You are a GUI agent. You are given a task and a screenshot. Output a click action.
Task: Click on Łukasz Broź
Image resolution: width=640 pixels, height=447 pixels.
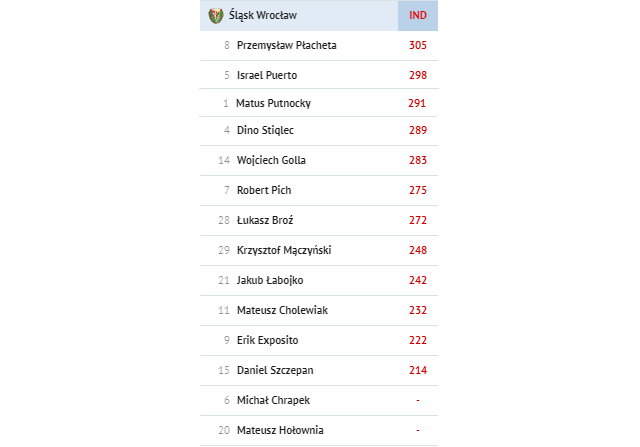tap(265, 220)
